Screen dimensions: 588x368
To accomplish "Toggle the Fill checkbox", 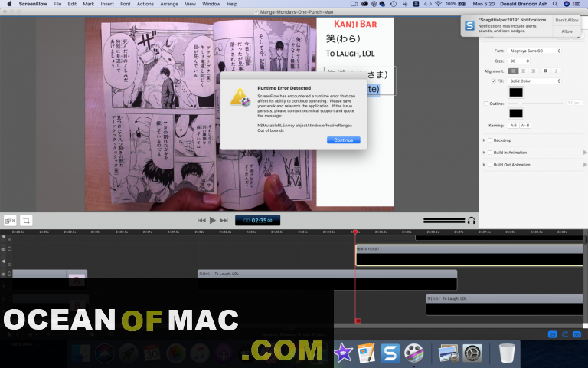I will point(494,81).
